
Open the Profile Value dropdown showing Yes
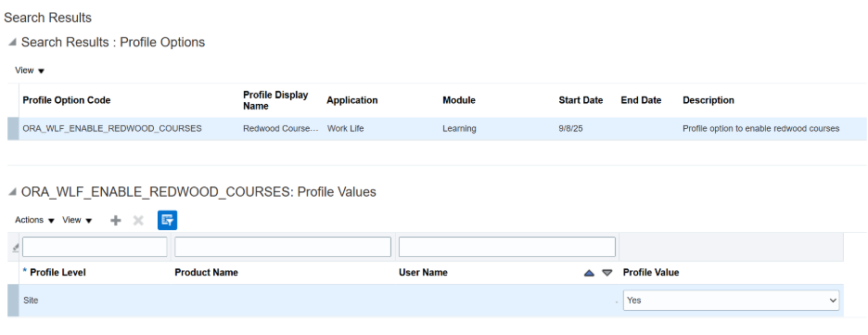click(731, 300)
